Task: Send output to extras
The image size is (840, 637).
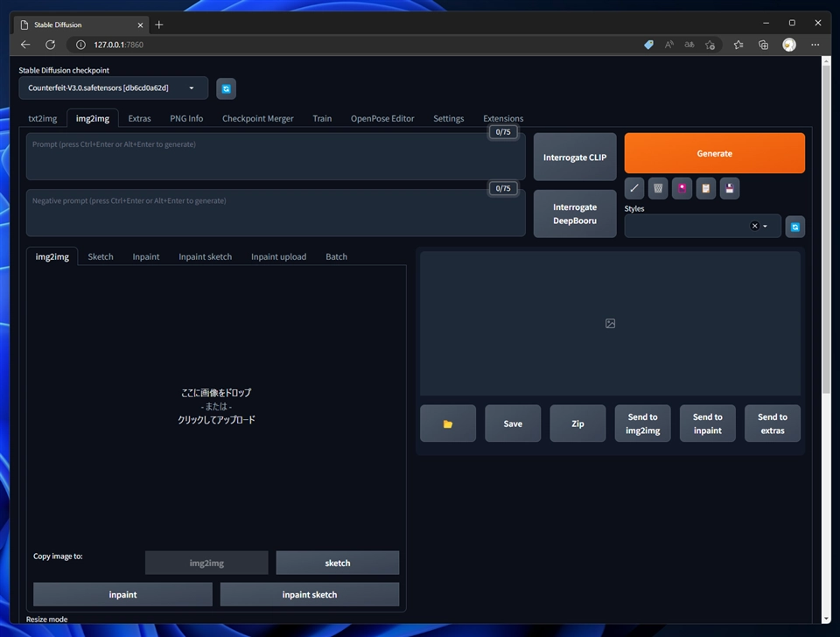Action: 772,423
